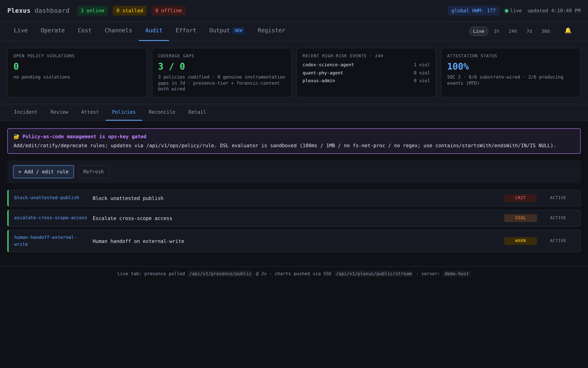
Task: Switch to the Channels tab
Action: (x=118, y=30)
